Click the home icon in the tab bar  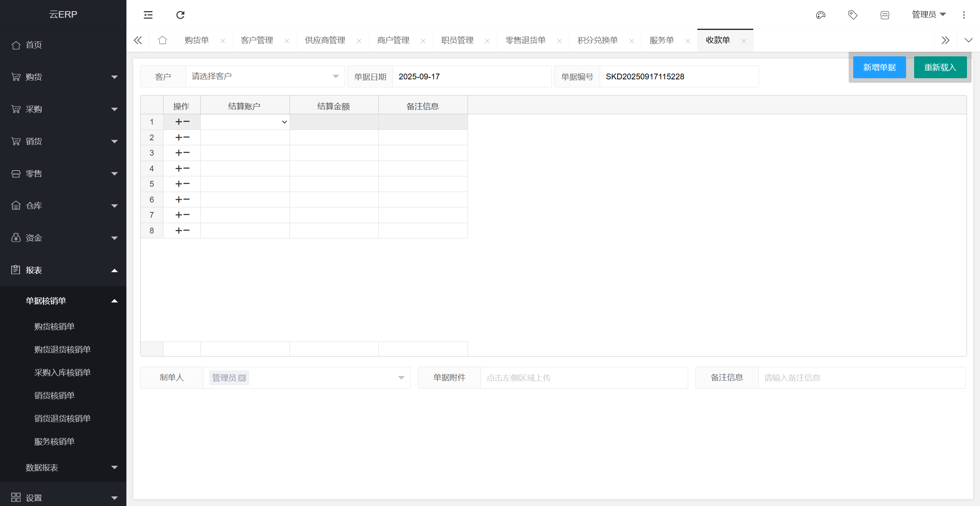[162, 40]
